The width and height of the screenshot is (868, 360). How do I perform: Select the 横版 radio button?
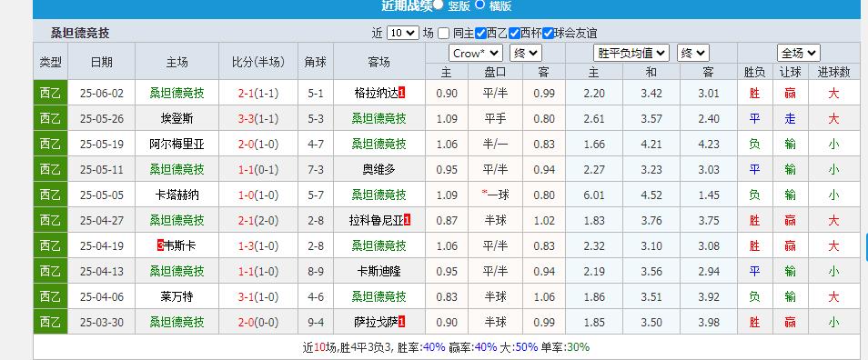tap(479, 5)
